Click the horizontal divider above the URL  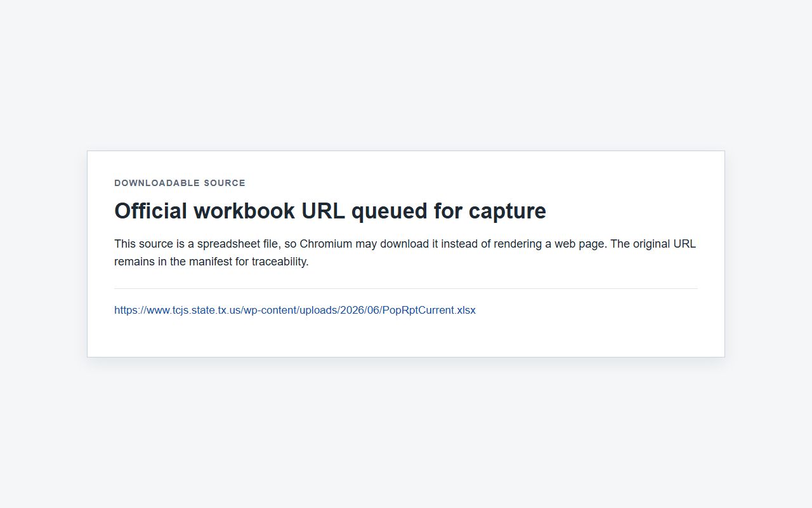click(x=406, y=288)
